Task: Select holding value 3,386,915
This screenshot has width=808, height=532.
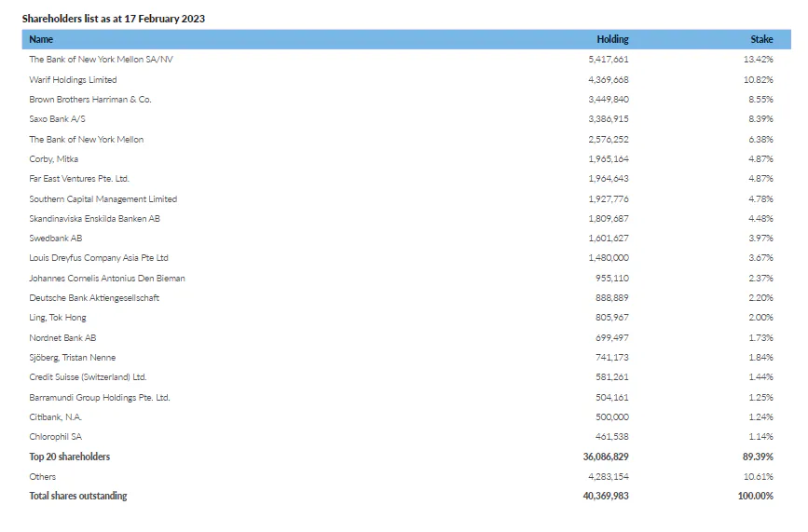Action: (x=609, y=119)
